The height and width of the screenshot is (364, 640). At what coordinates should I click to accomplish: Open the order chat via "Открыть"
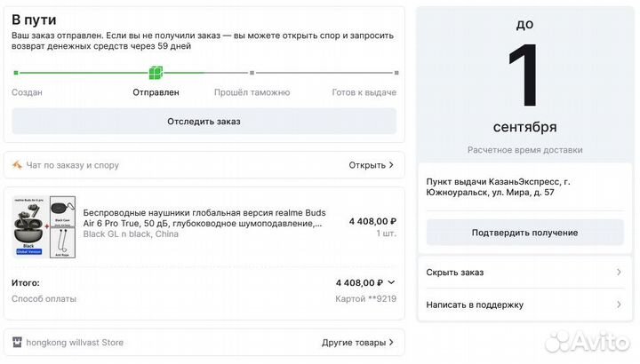click(371, 165)
